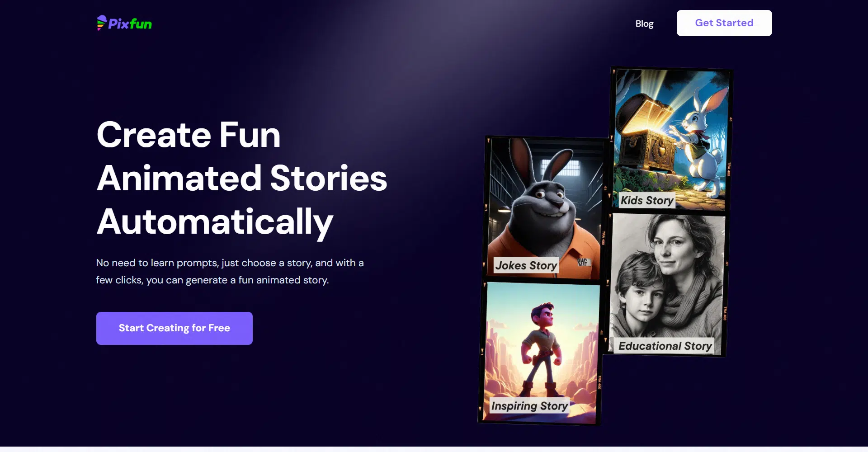Click the No need to learn prompts description
Image resolution: width=868 pixels, height=452 pixels.
click(x=230, y=271)
